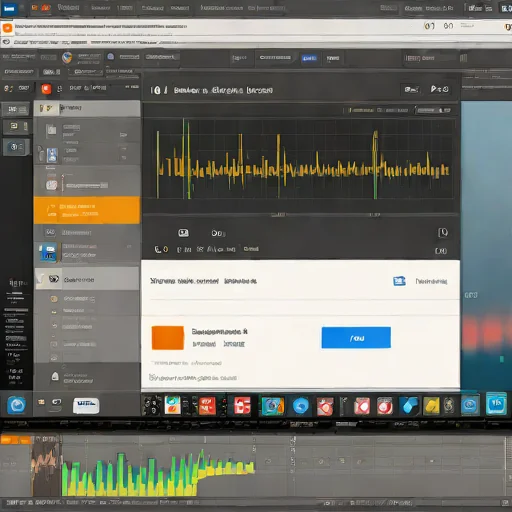
Task: Click the pale document icon at the list top
Action: click(x=51, y=130)
